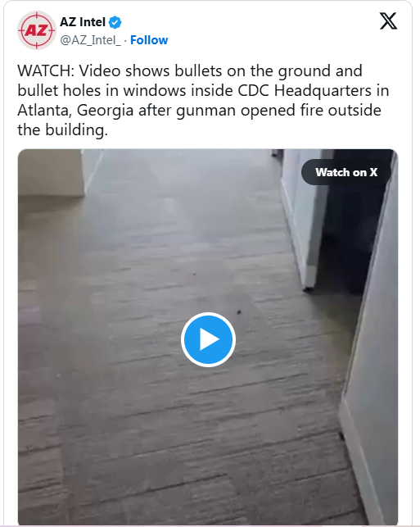
Task: Click the AZ Intel display name
Action: point(83,22)
